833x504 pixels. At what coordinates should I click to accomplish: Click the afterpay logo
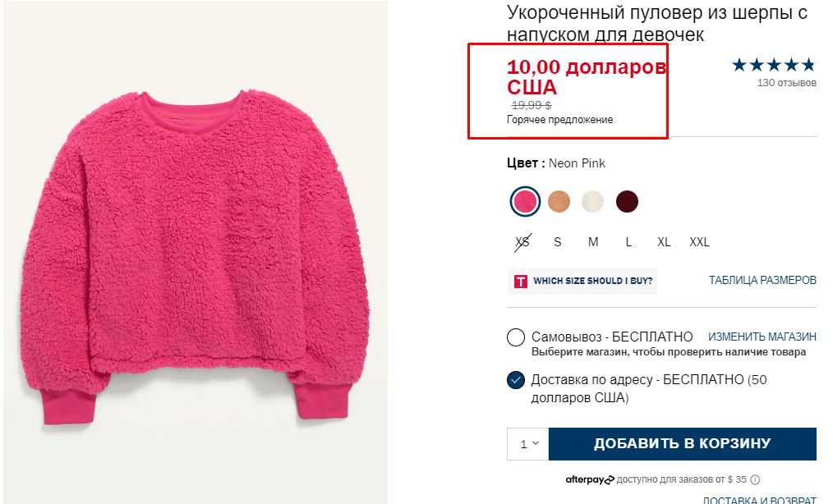[x=590, y=479]
